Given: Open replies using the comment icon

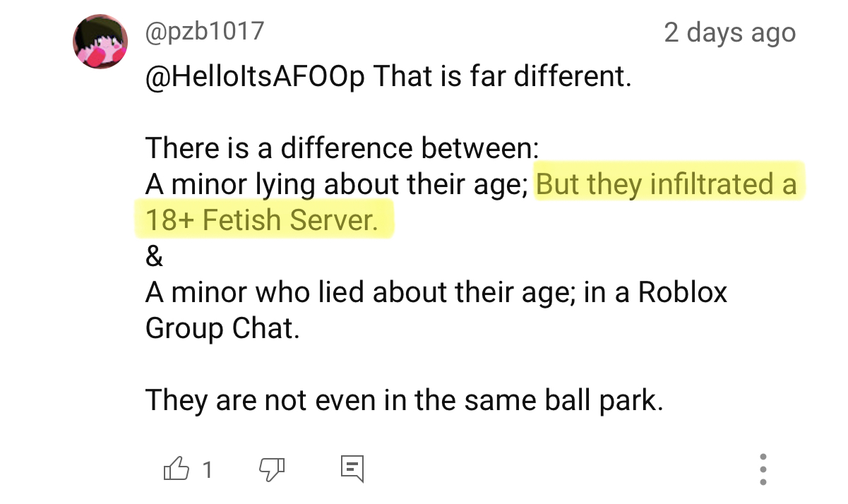Looking at the screenshot, I should click(352, 468).
